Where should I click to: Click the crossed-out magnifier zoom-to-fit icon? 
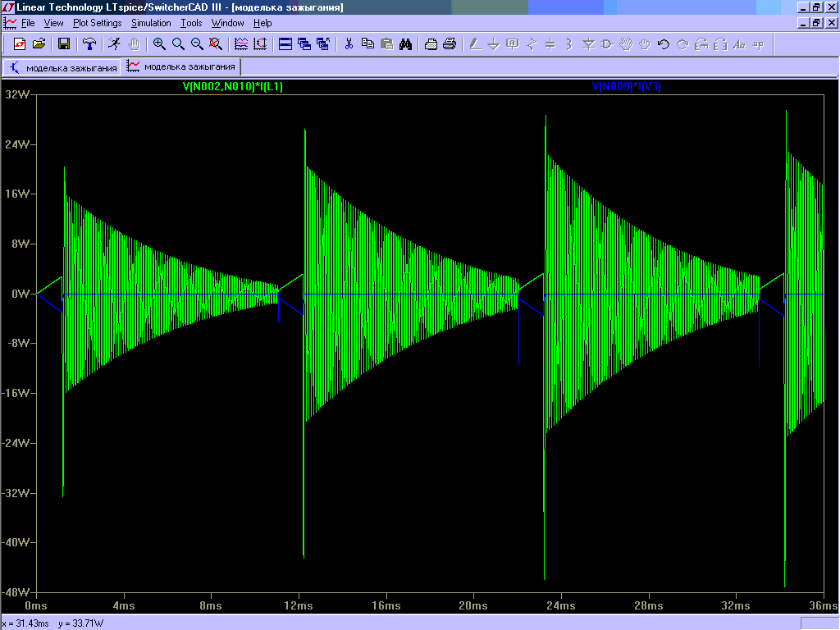point(216,43)
